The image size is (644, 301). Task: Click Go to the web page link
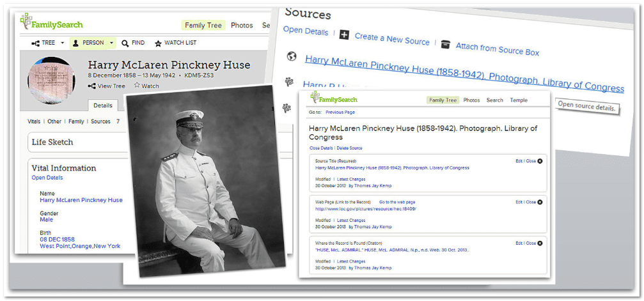coord(397,202)
